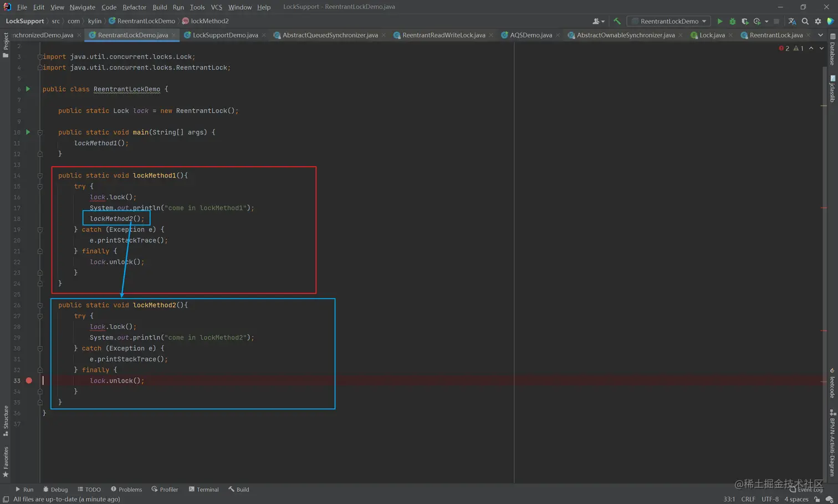Click the tool windows quick-access icon bottom-left
Viewport: 838px width, 504px height.
click(6, 499)
